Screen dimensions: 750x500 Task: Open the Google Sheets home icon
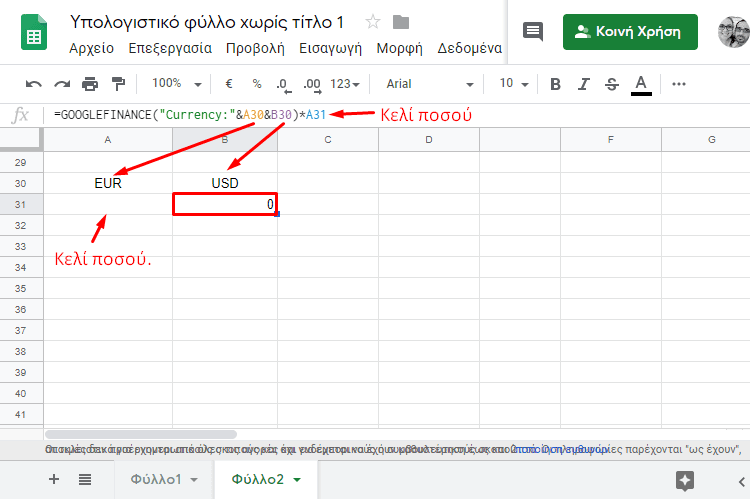tap(34, 32)
